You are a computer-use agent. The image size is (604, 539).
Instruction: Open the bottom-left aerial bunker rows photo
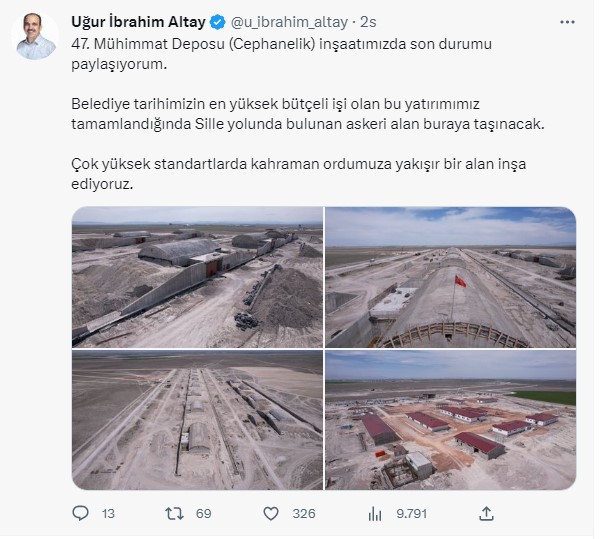[197, 420]
